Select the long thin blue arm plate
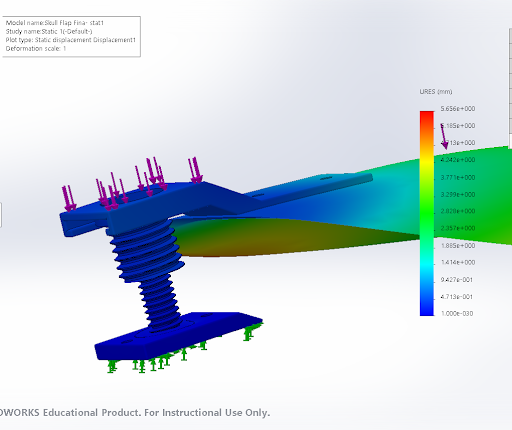This screenshot has width=512, height=430. coord(310,188)
